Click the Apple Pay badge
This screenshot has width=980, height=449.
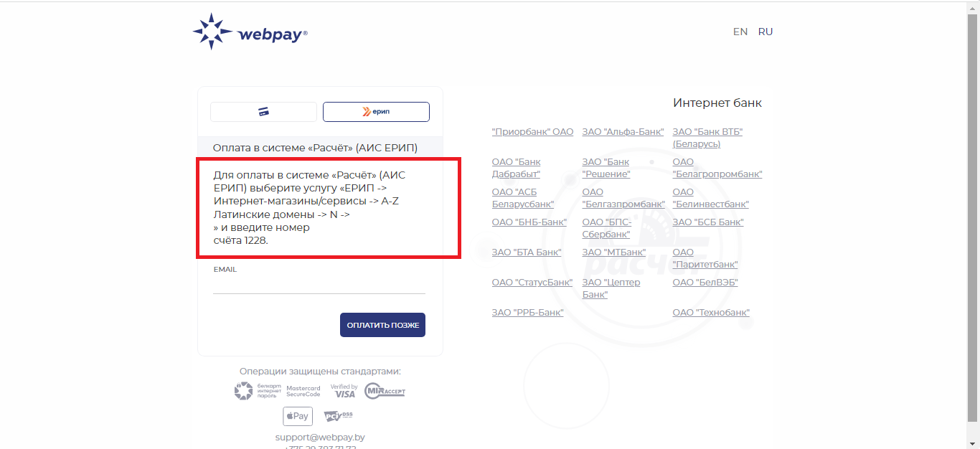(x=297, y=416)
